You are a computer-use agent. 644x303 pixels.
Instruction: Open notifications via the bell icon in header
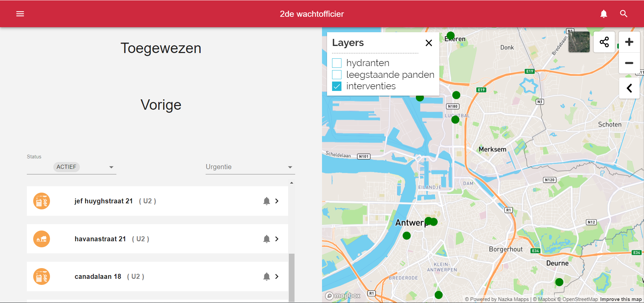coord(604,14)
